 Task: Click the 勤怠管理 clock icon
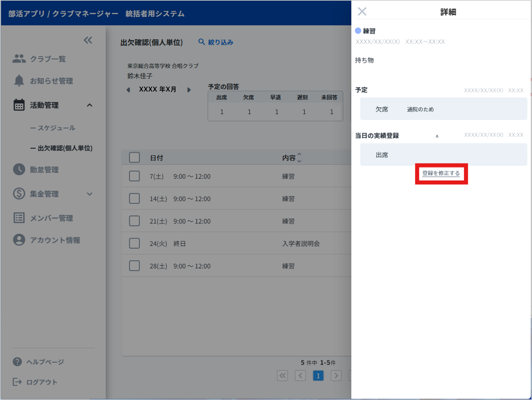(19, 169)
